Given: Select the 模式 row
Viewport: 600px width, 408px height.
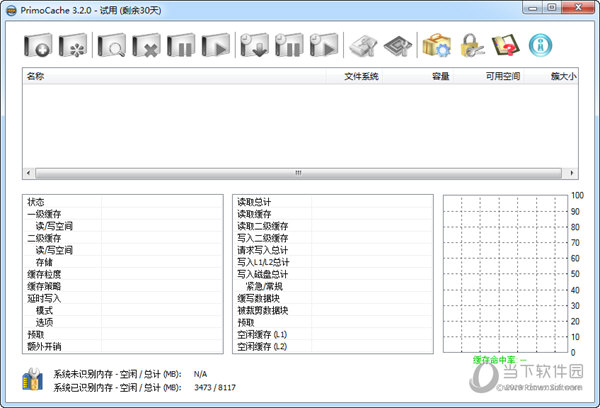Looking at the screenshot, I should coord(123,310).
